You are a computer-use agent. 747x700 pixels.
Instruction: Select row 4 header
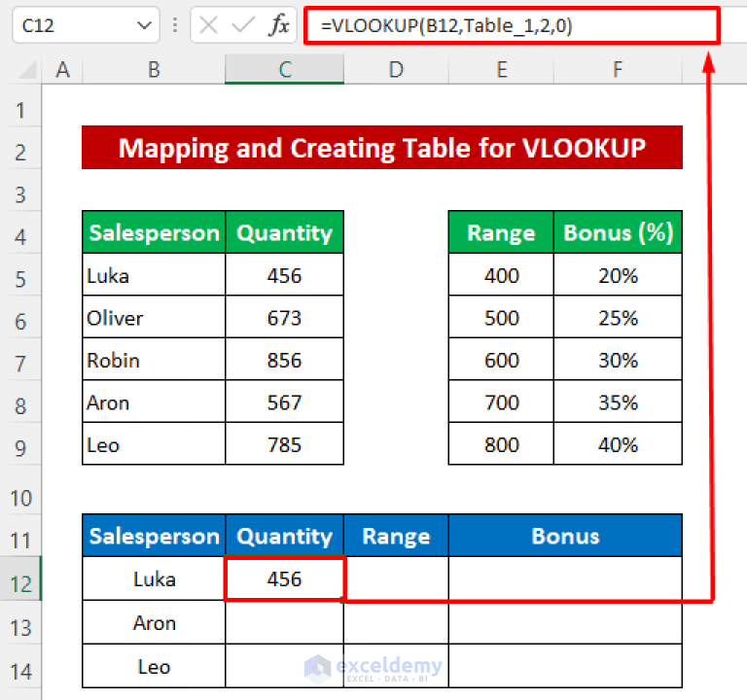click(20, 232)
